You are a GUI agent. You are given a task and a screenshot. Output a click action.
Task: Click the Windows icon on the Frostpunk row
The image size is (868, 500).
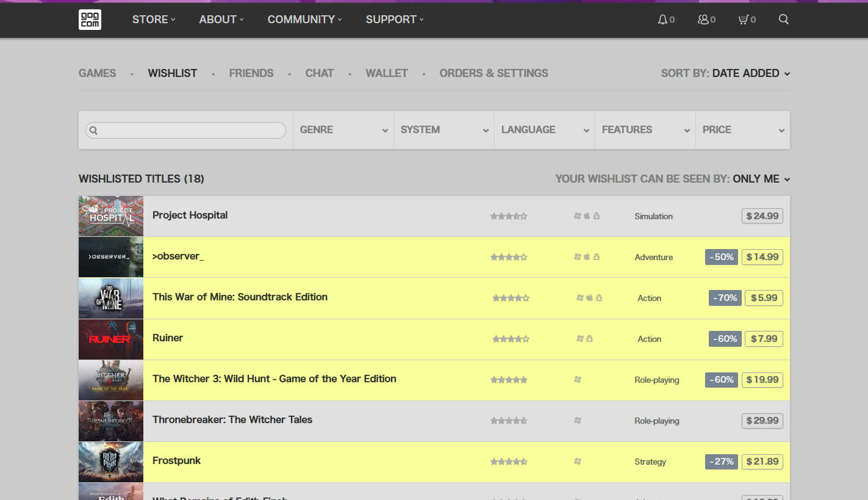click(576, 462)
